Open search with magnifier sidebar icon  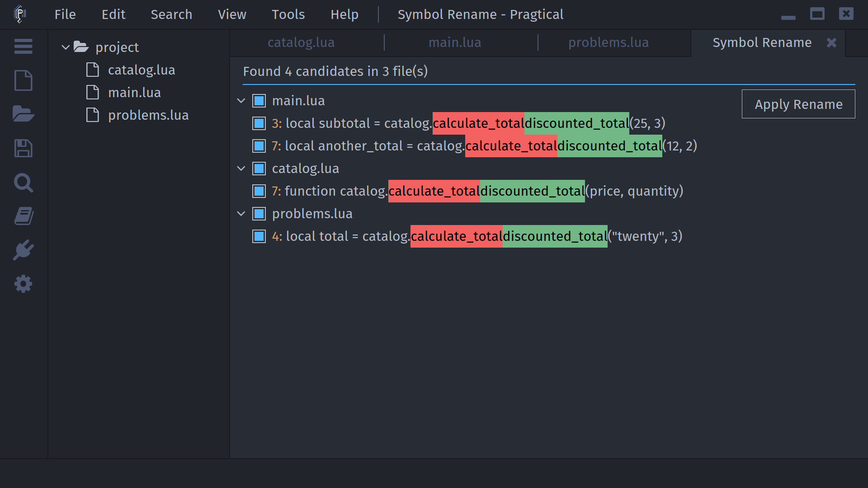tap(23, 183)
